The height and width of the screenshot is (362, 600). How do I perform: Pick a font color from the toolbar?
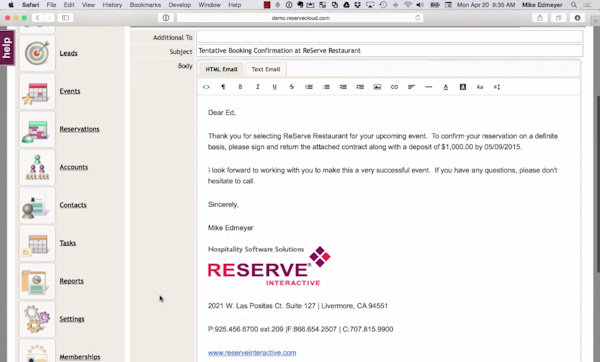point(445,87)
